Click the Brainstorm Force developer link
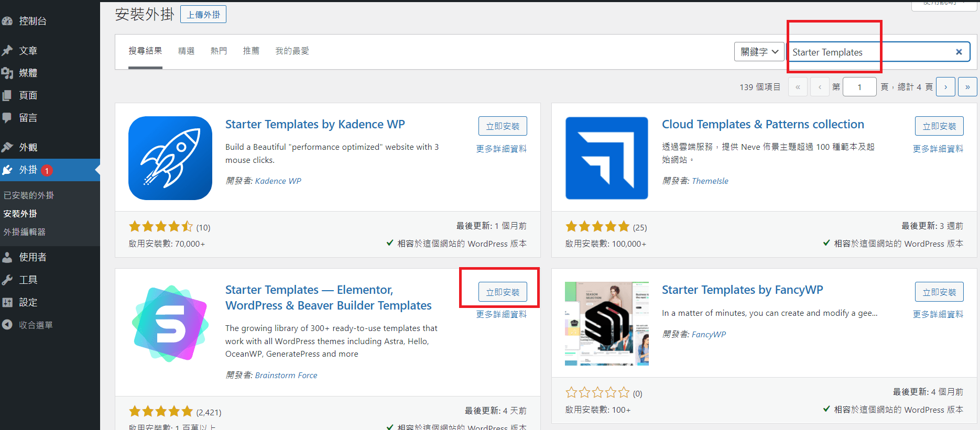The height and width of the screenshot is (430, 980). (286, 376)
